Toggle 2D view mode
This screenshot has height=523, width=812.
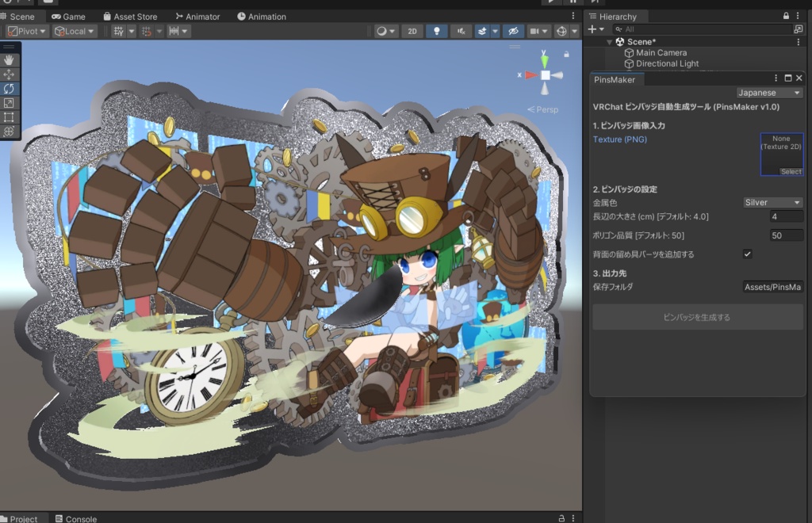coord(412,31)
